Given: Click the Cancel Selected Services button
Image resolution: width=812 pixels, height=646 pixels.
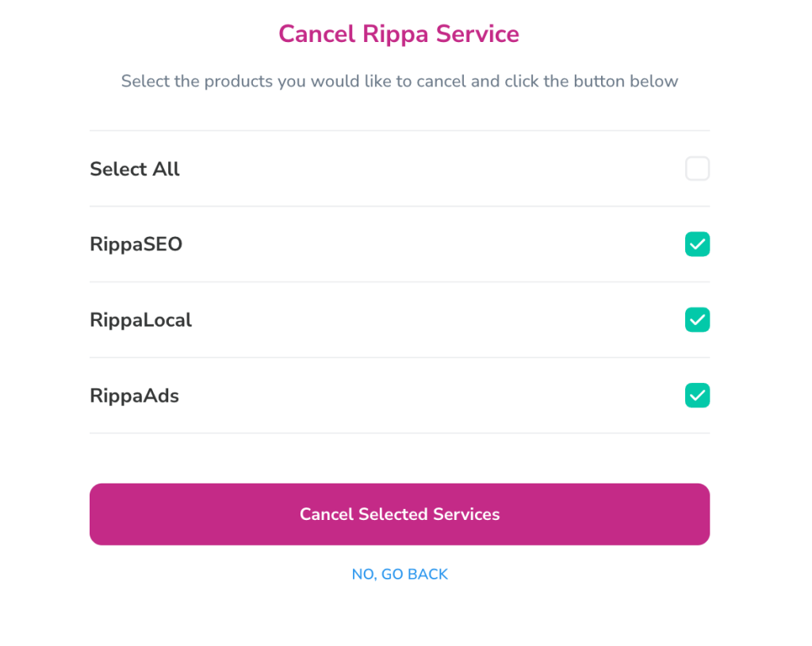Looking at the screenshot, I should click(400, 514).
